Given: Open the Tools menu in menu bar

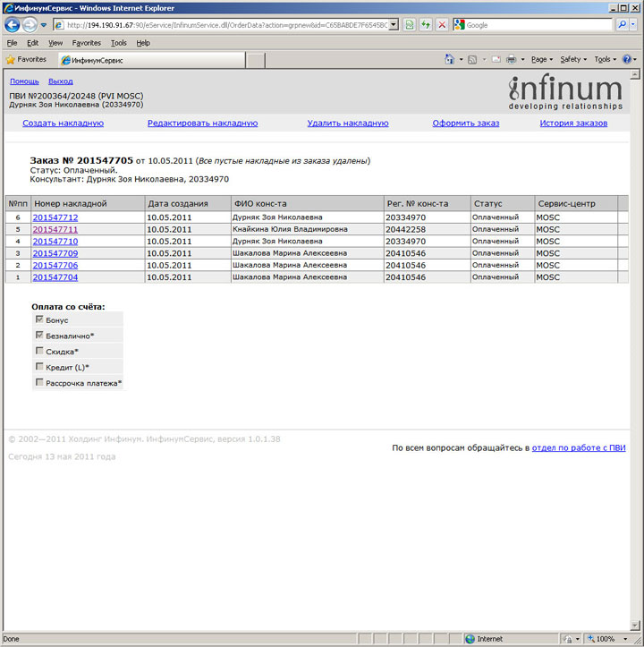Looking at the screenshot, I should coord(119,43).
